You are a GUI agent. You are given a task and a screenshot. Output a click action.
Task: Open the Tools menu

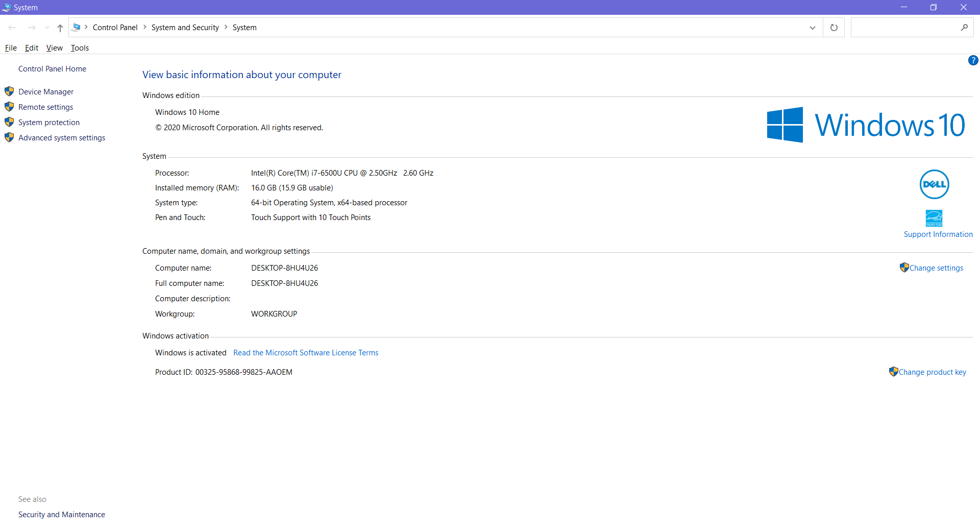pos(80,48)
